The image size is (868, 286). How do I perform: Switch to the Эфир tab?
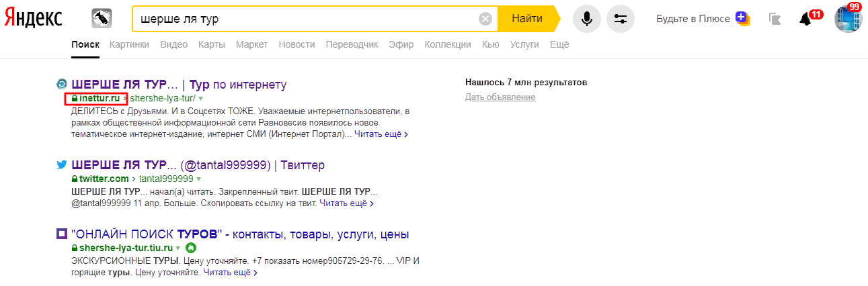[x=401, y=44]
